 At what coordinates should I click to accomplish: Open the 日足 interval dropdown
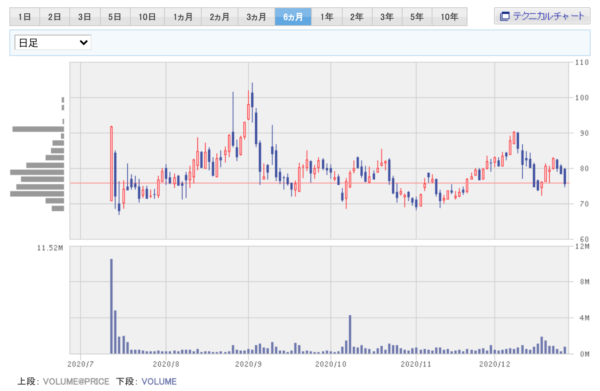52,42
